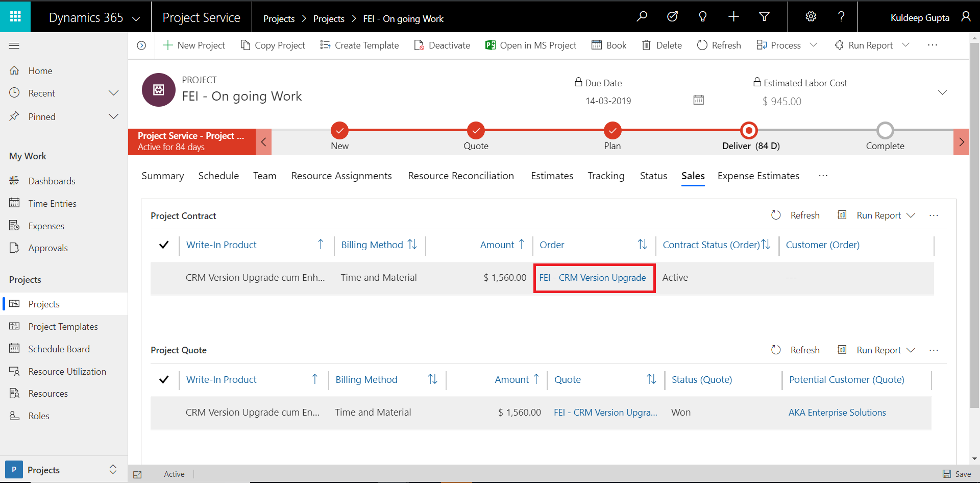Sort Project Quote grid by Amount
The width and height of the screenshot is (980, 483).
pos(517,380)
